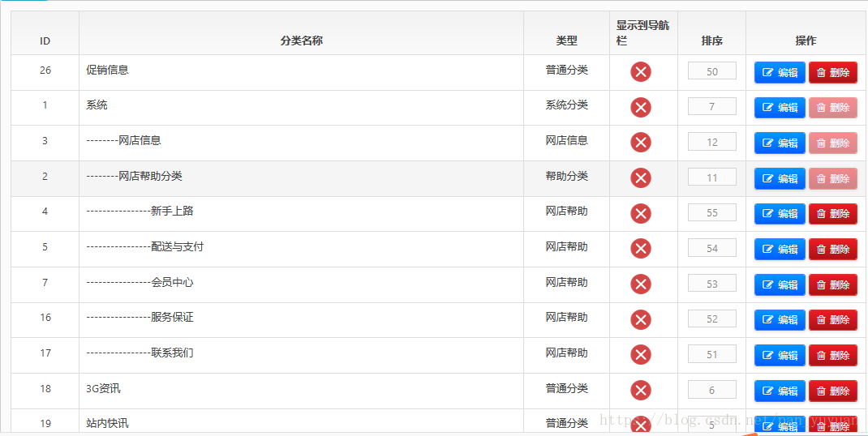The image size is (868, 436).
Task: Toggle navigation display for 3G资讯 row
Action: tap(641, 391)
